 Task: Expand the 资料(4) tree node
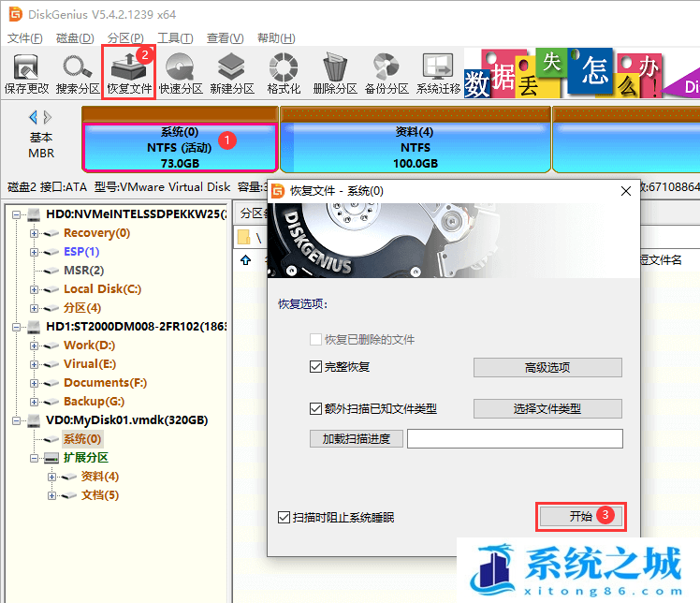[51, 477]
